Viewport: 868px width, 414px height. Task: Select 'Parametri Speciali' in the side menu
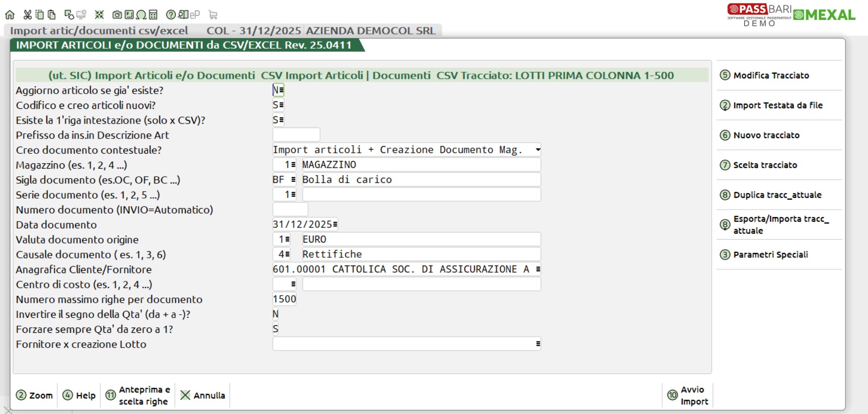click(x=770, y=255)
